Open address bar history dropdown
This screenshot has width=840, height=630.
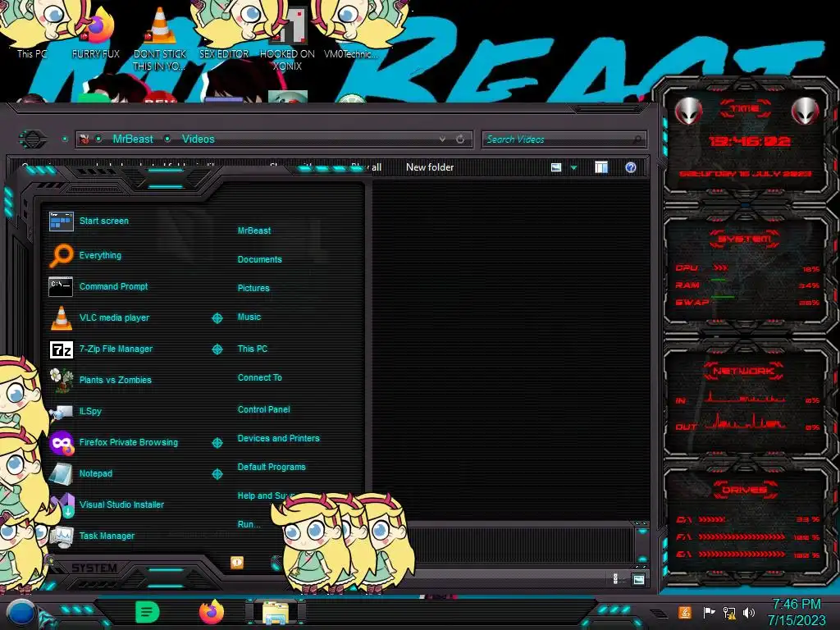point(442,139)
